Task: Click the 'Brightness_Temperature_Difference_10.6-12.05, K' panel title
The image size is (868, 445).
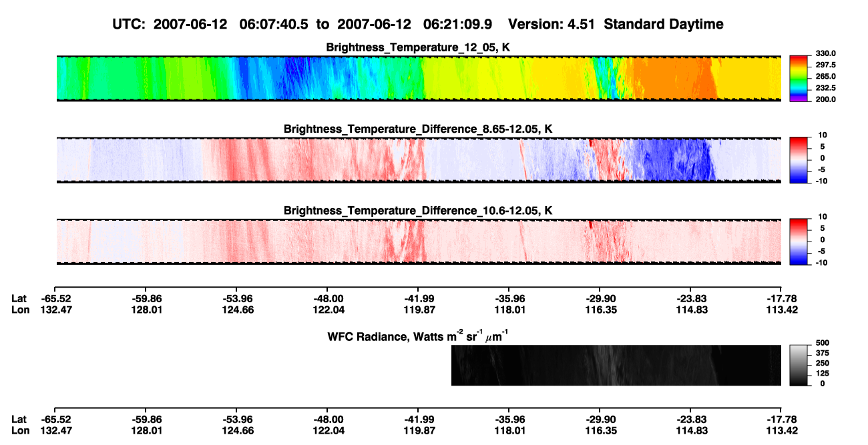Action: point(419,211)
